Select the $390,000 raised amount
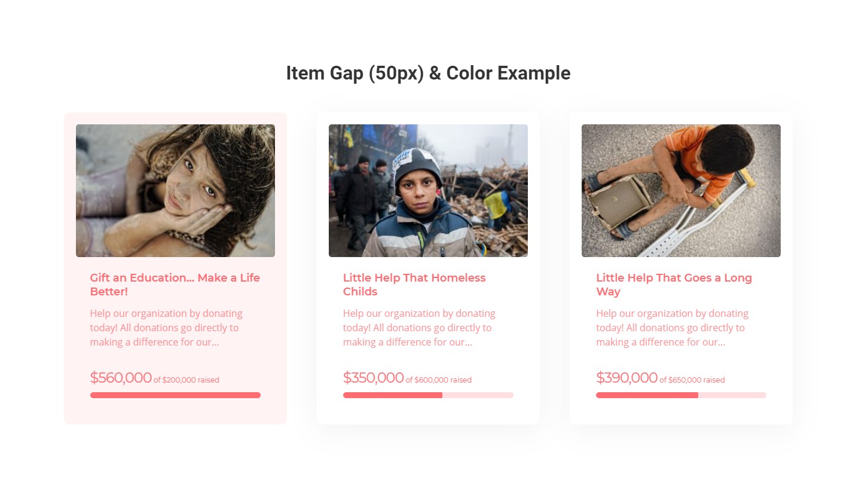The image size is (868, 498). 626,378
